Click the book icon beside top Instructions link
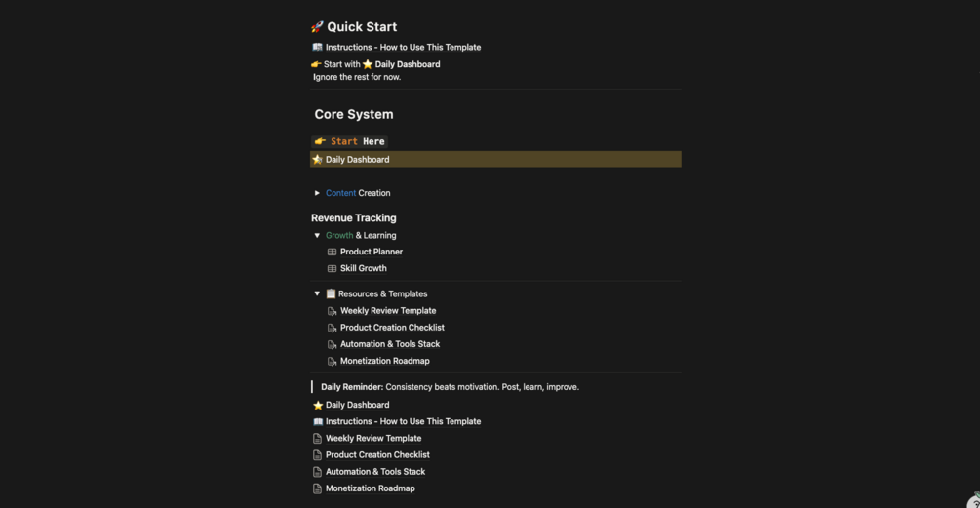The image size is (980, 508). [x=318, y=47]
